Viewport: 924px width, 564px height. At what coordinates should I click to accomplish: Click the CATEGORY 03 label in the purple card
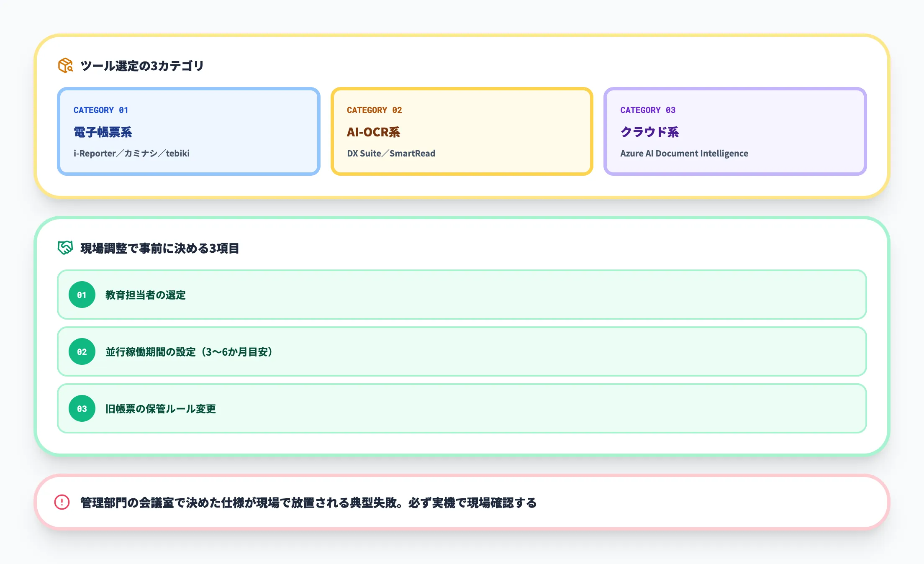click(x=648, y=110)
